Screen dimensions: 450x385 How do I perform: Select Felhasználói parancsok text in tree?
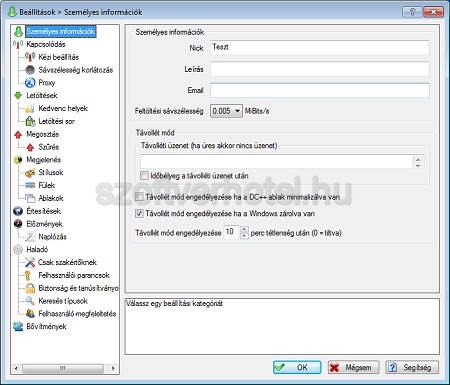(x=74, y=275)
